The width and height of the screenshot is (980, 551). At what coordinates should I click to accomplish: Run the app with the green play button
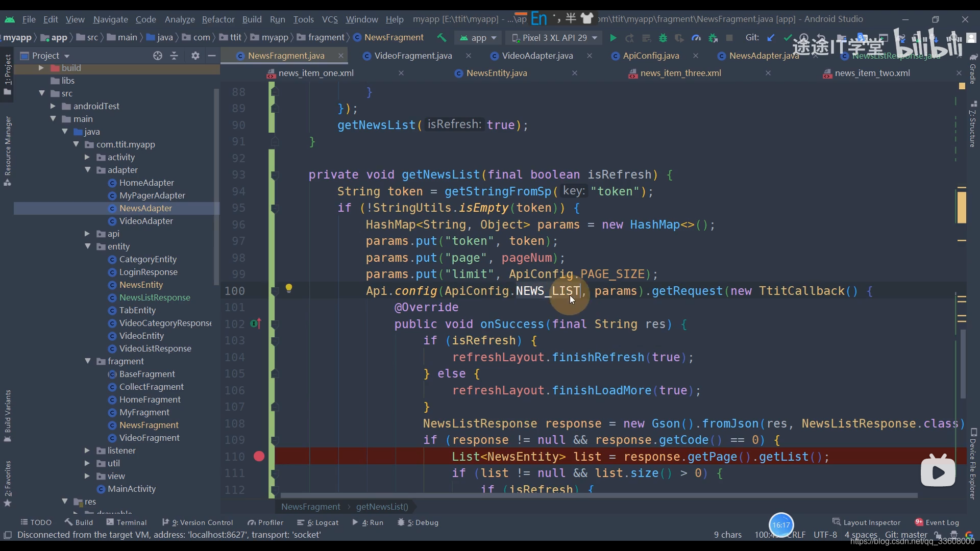pyautogui.click(x=613, y=38)
